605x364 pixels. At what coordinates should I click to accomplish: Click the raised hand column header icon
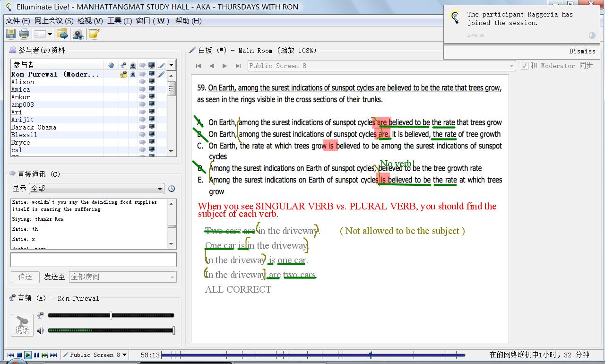coord(111,65)
